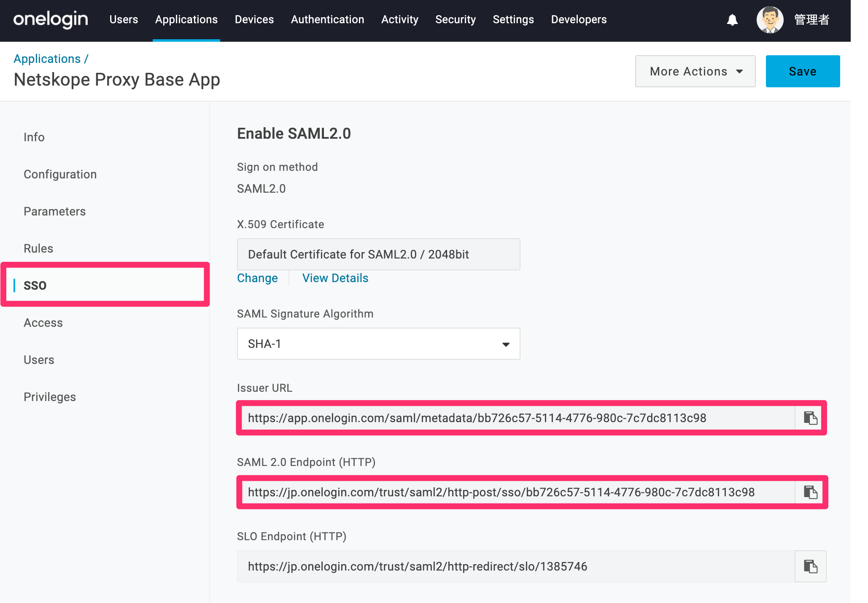Switch to the Access side tab

coord(43,323)
